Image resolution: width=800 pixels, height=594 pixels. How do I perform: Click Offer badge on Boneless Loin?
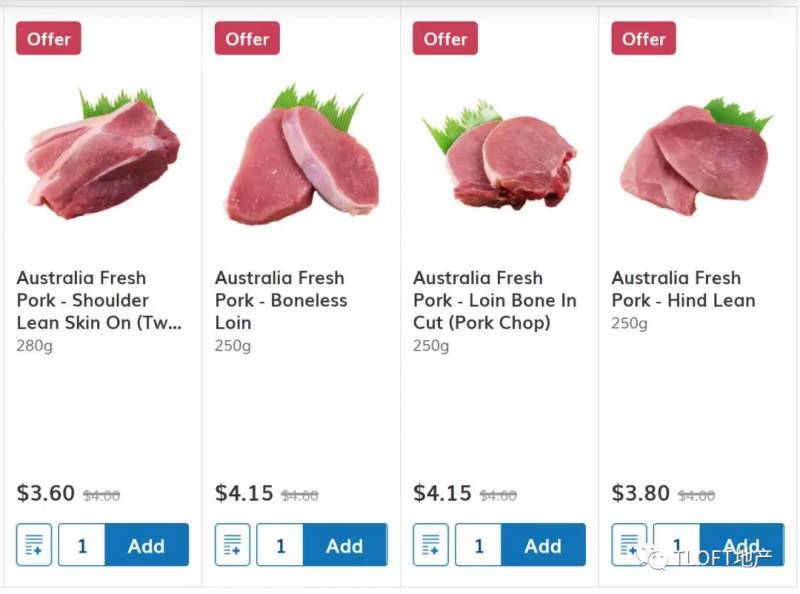(247, 39)
